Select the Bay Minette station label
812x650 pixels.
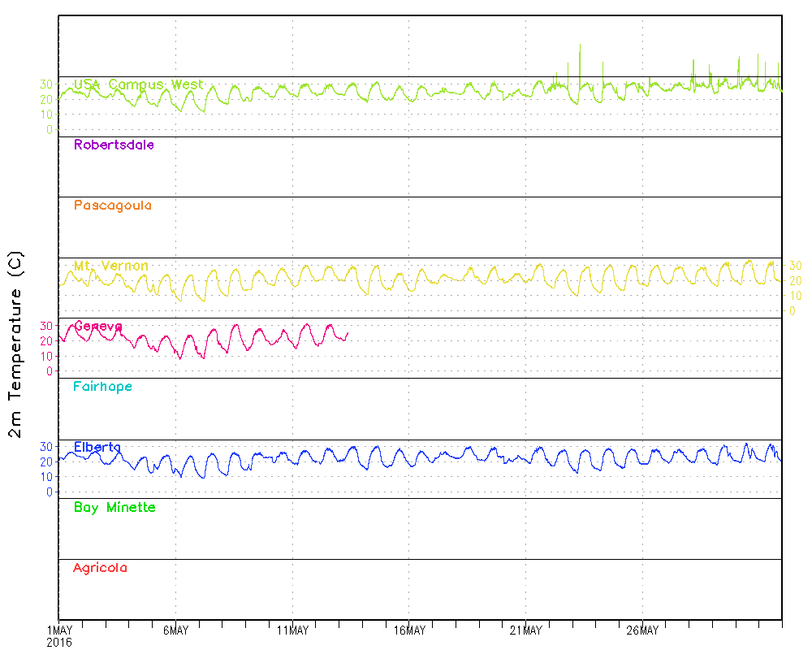tap(114, 508)
